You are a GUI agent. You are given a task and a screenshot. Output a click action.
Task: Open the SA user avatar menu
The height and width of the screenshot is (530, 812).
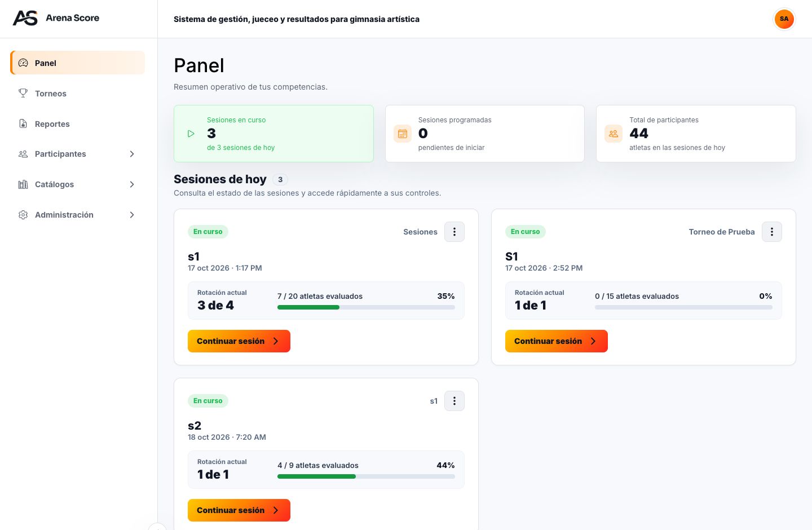[784, 19]
